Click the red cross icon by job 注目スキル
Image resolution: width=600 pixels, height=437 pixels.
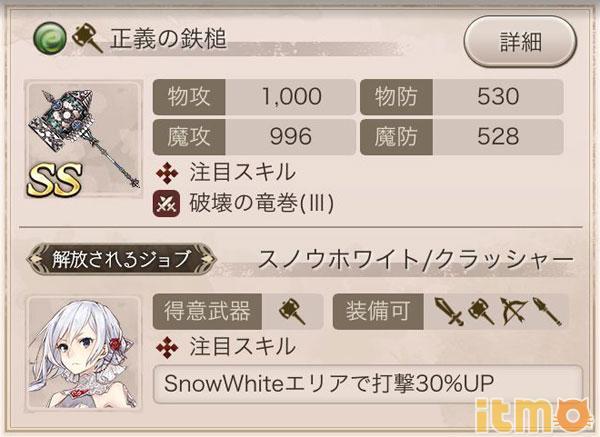[167, 347]
